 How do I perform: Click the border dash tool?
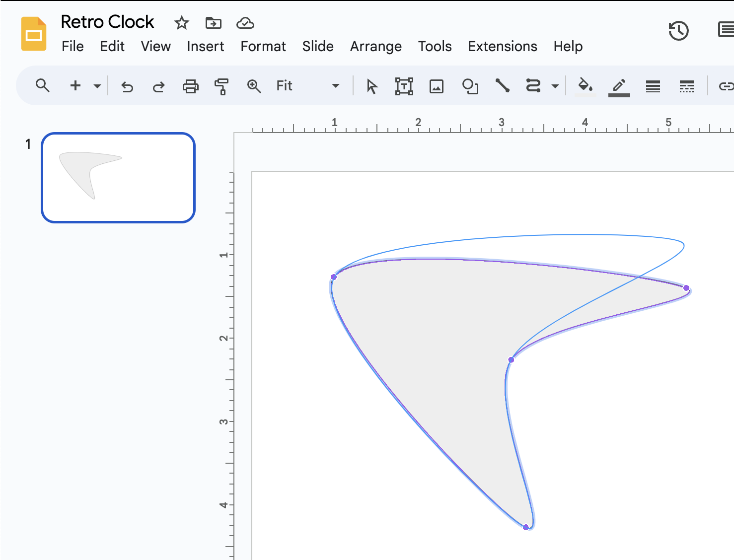[686, 85]
